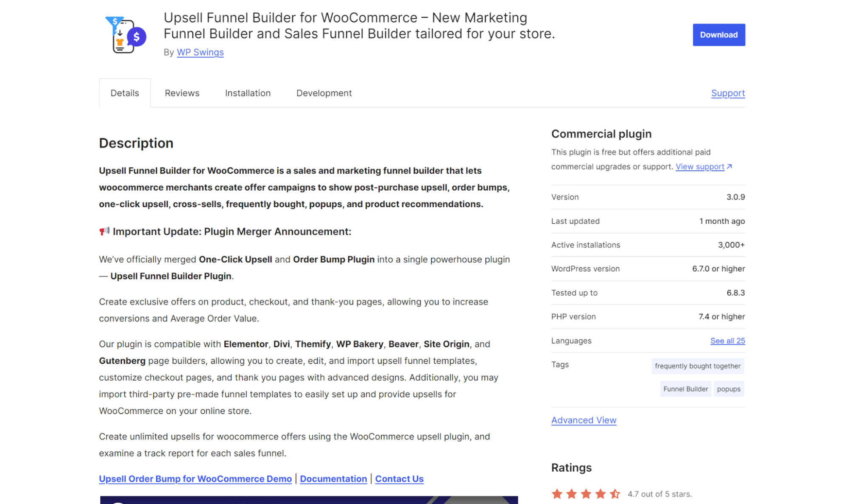This screenshot has height=504, width=849.
Task: Open the Advanced View link
Action: click(584, 420)
